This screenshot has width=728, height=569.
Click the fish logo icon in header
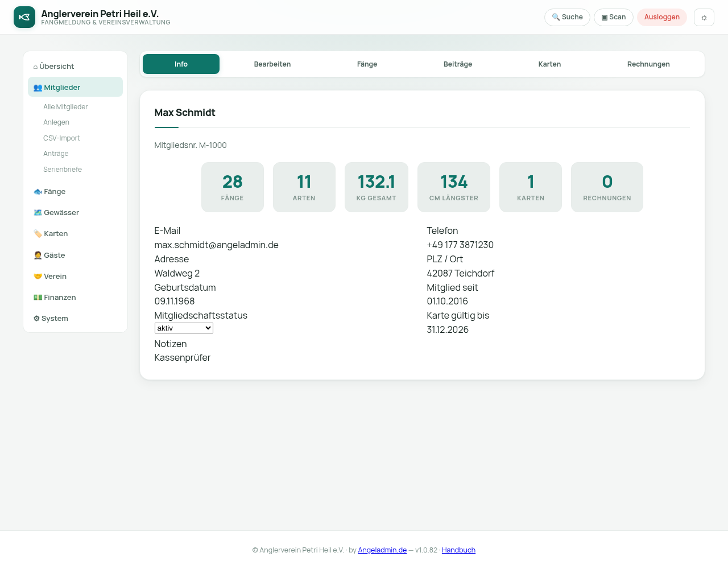[x=24, y=17]
